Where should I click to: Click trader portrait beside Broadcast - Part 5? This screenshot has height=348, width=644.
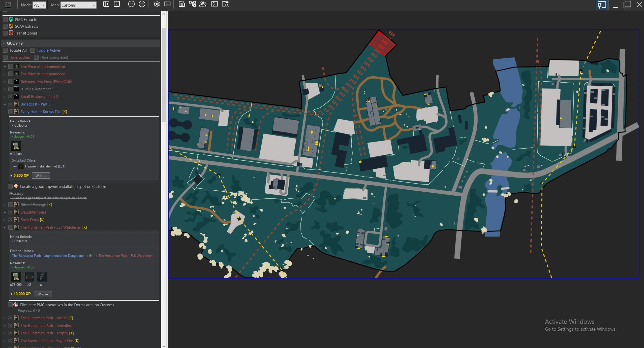16,104
